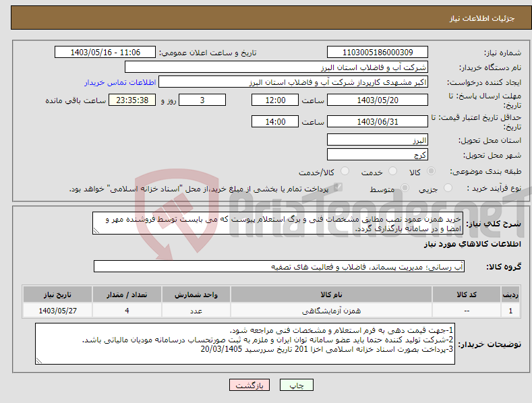Screen dimensions: 532x403
Task: Select the جزیی purchase type radio
Action: 448,188
